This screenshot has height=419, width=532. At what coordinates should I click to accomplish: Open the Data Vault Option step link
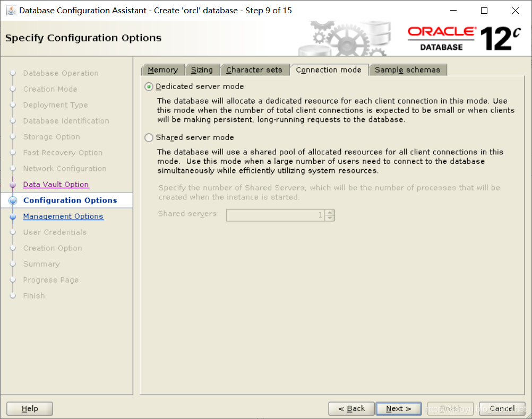[56, 185]
